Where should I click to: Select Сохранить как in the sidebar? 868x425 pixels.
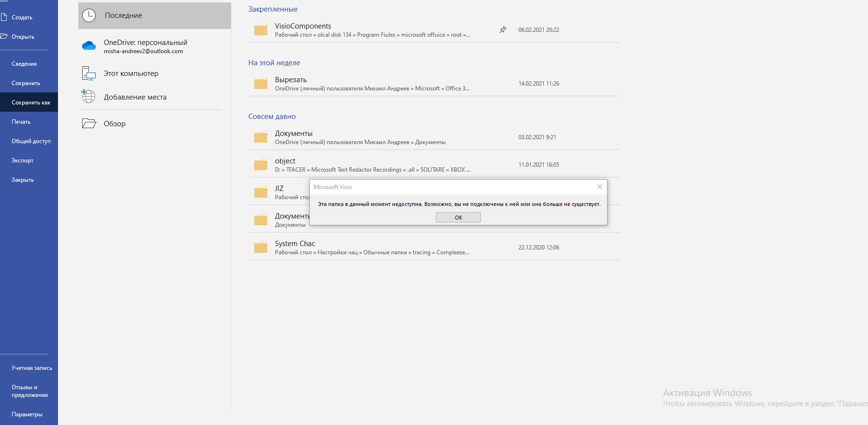coord(29,103)
